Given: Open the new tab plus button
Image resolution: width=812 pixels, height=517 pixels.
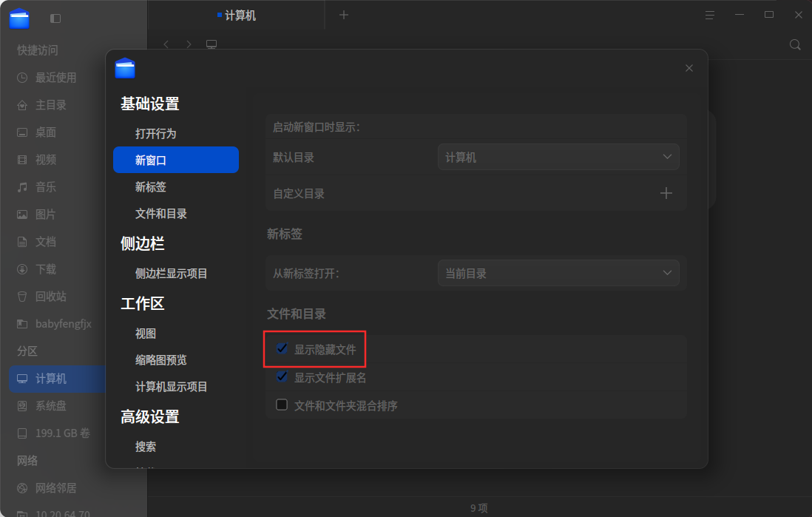Looking at the screenshot, I should coord(344,15).
